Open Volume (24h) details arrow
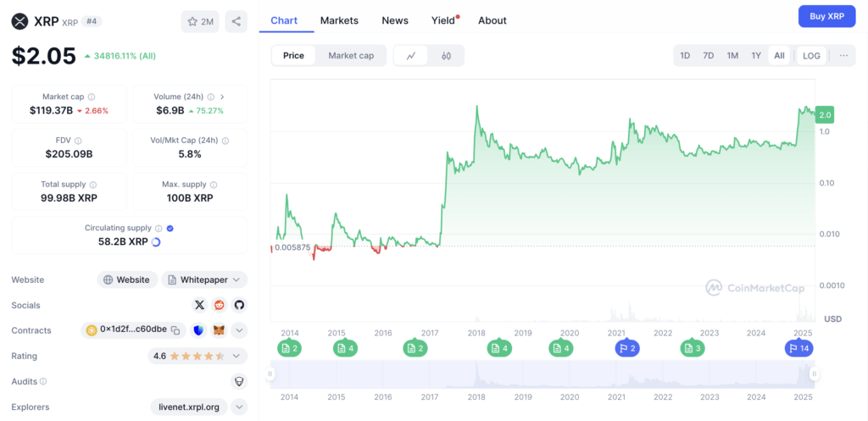 click(x=222, y=97)
